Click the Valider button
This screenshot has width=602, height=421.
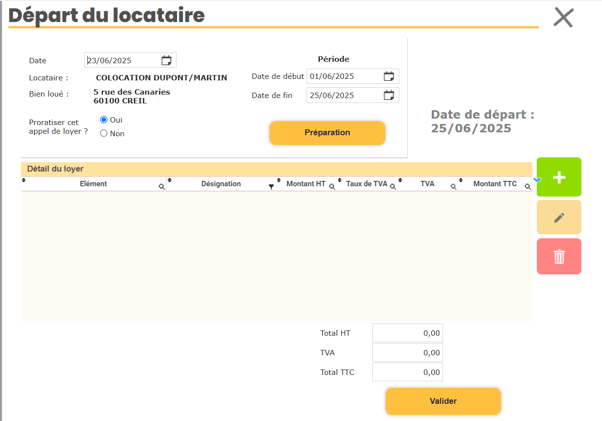(443, 401)
